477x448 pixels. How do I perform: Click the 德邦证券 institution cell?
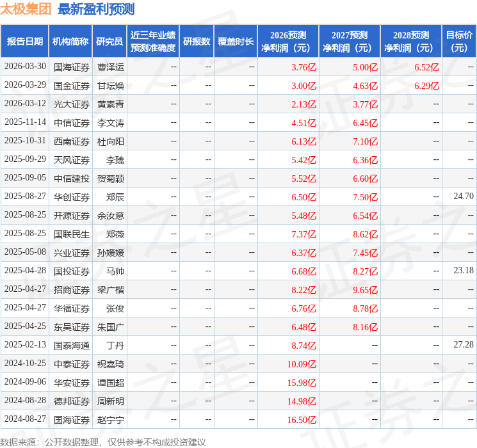tap(72, 401)
